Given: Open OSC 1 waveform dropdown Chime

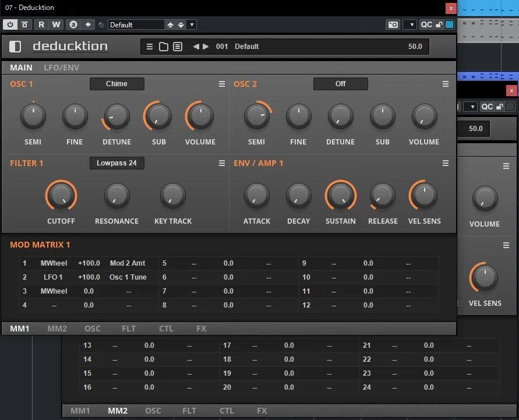Looking at the screenshot, I should coord(117,84).
